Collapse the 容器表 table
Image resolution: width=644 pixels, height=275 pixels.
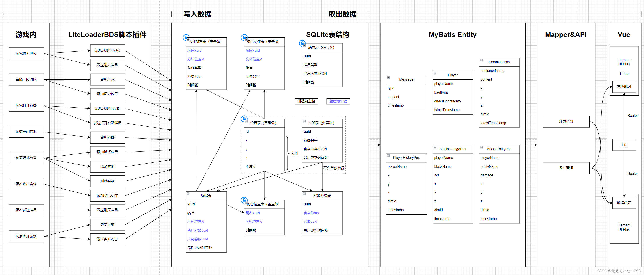coord(304,121)
